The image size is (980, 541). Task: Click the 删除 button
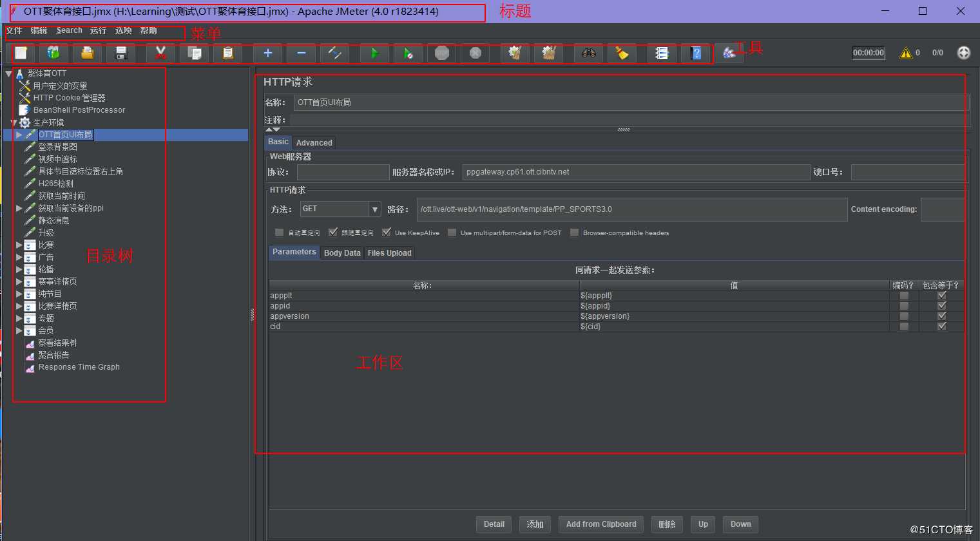[667, 524]
